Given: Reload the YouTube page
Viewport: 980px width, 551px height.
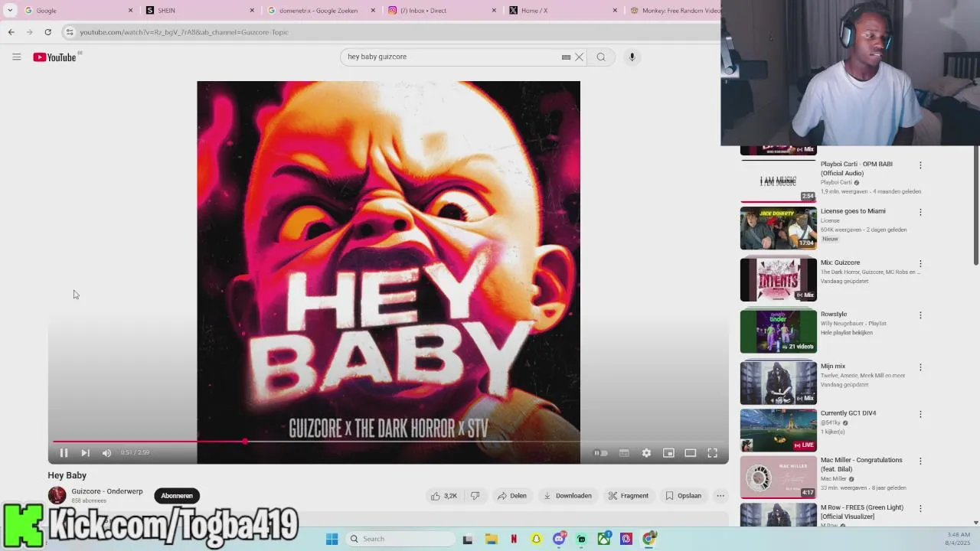Looking at the screenshot, I should [47, 32].
